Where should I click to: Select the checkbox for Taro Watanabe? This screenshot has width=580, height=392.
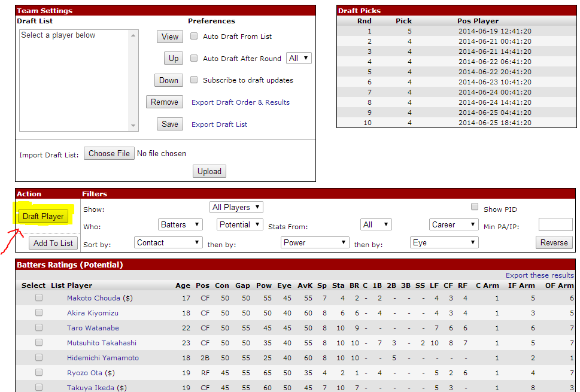tap(39, 327)
